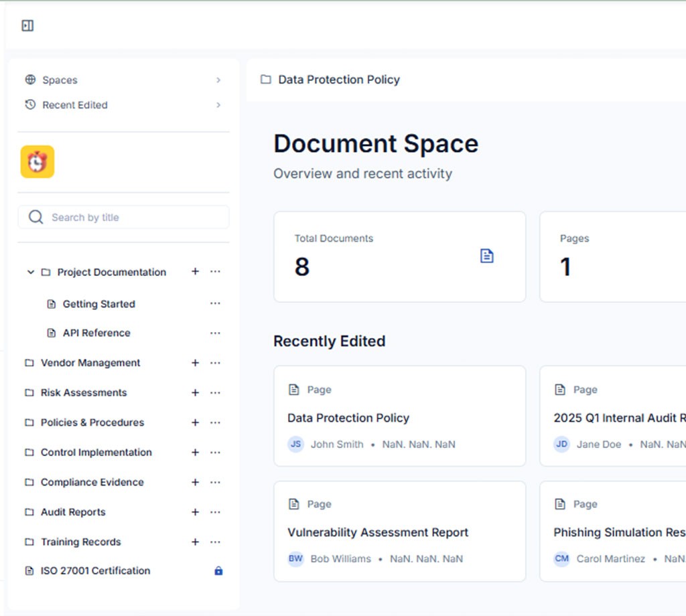
Task: Add item to Training Records with plus
Action: pos(195,542)
